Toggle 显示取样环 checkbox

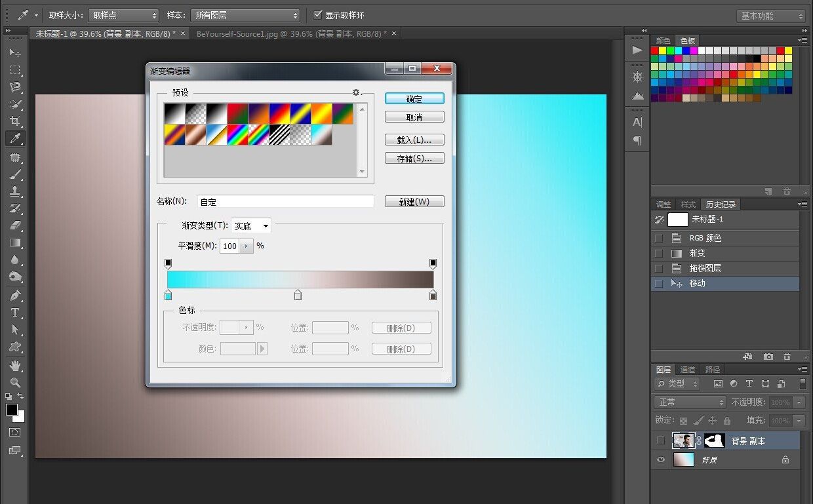click(x=318, y=15)
